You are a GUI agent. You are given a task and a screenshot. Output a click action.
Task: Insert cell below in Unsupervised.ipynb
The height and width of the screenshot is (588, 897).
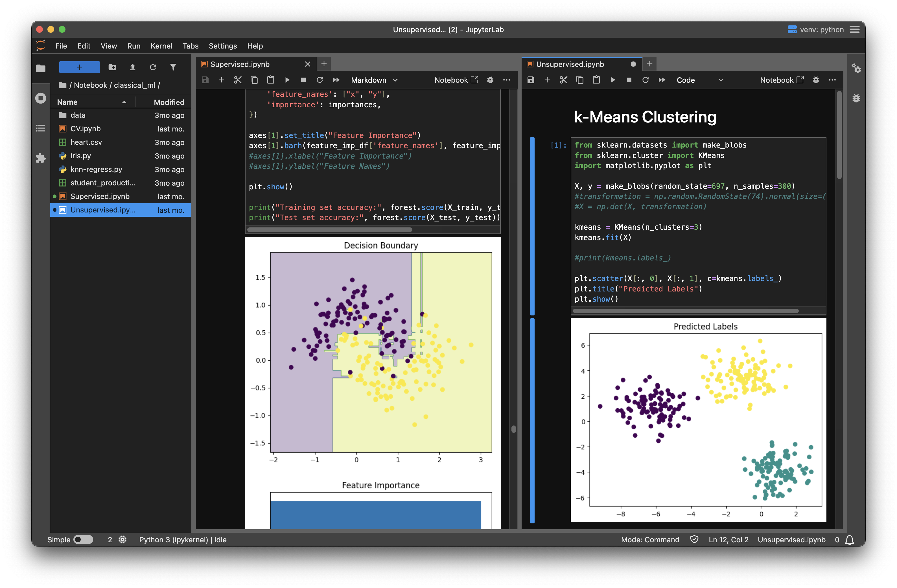547,80
